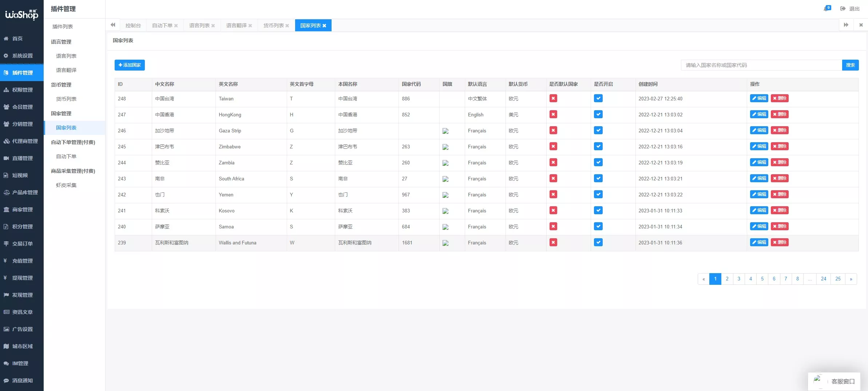Click the 添加国家 button
This screenshot has height=391, width=868.
(130, 65)
